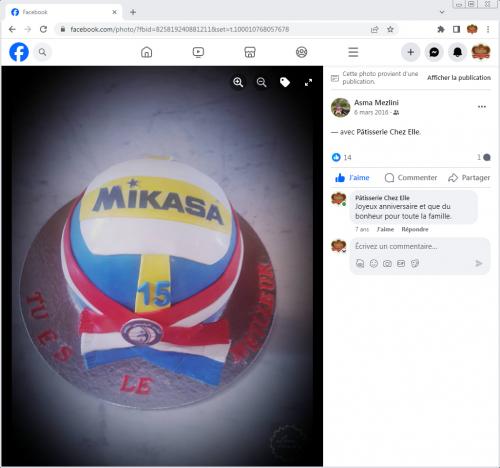The width and height of the screenshot is (500, 468).
Task: Send the comment arrow icon
Action: 479,264
